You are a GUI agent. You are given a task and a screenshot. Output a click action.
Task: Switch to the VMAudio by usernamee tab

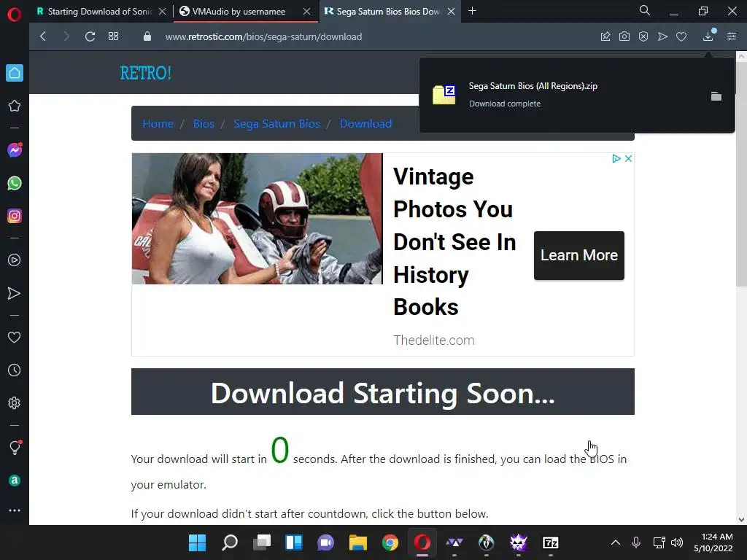pos(239,12)
